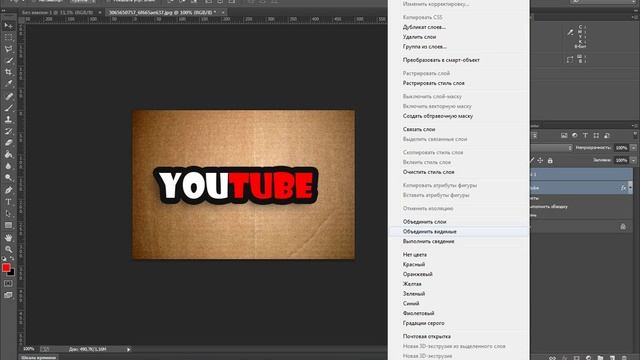Select the Rectangular Marquee tool
This screenshot has width=640, height=360.
click(8, 38)
